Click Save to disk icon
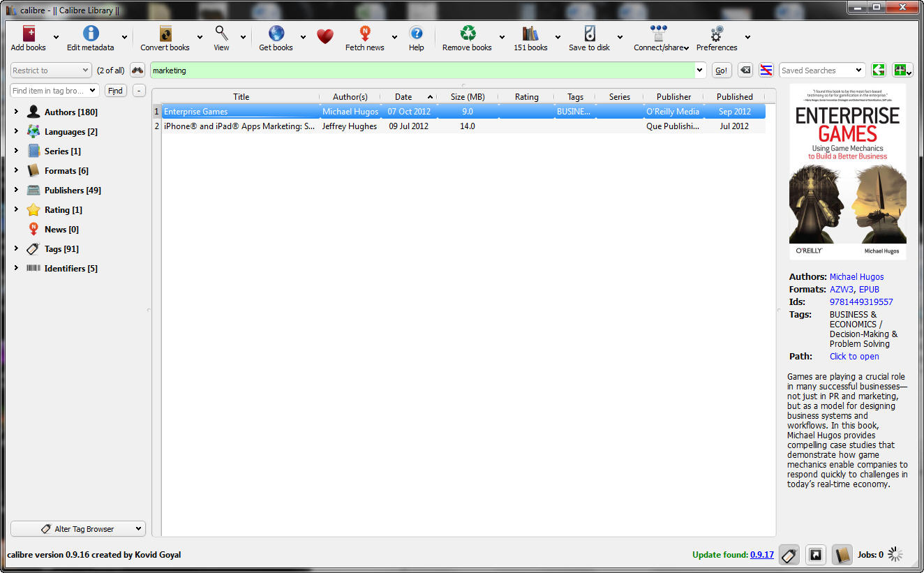 590,34
